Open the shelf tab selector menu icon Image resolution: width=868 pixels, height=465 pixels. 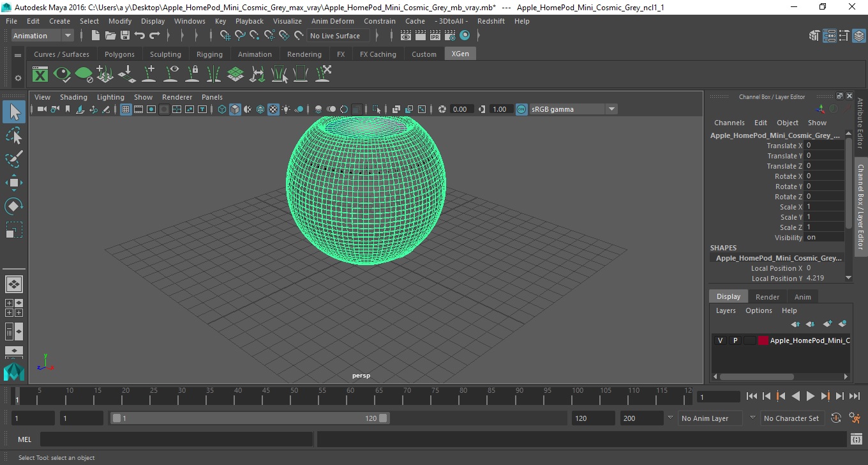click(x=18, y=55)
